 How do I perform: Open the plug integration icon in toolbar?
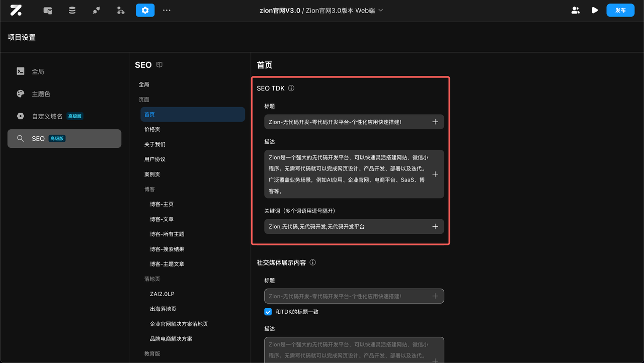tap(97, 10)
